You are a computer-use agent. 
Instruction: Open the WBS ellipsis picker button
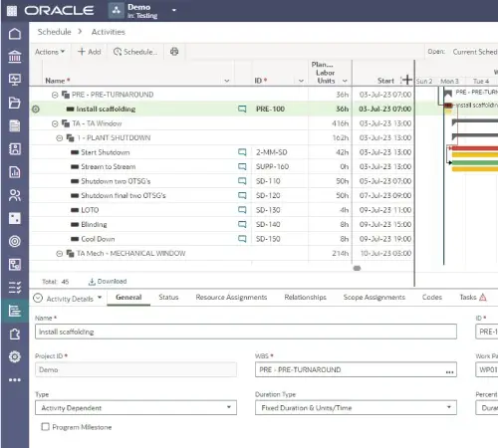coord(449,372)
